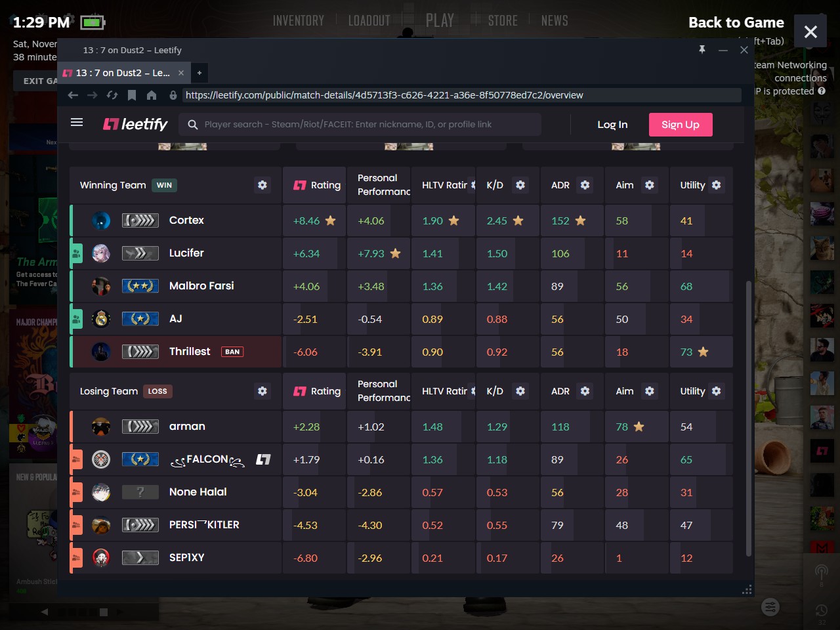Click None Halal's unknown rank badge
This screenshot has height=630, width=840.
[140, 492]
